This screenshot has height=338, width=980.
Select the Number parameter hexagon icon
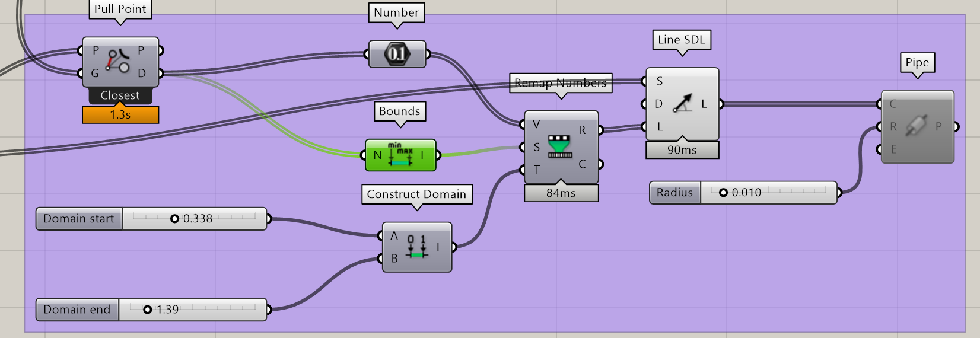pos(397,54)
